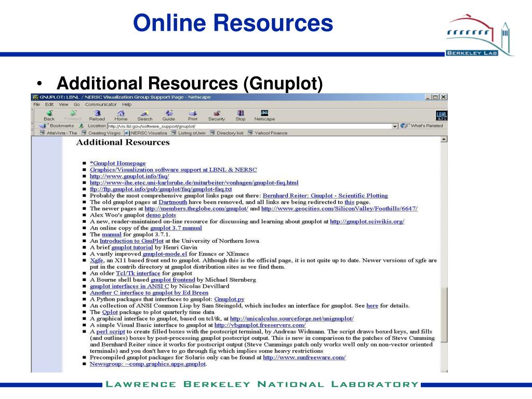Screen dimensions: 532x399
Task: Open the uni-karlsruhe gnuplot-faq.html link
Action: (x=194, y=182)
